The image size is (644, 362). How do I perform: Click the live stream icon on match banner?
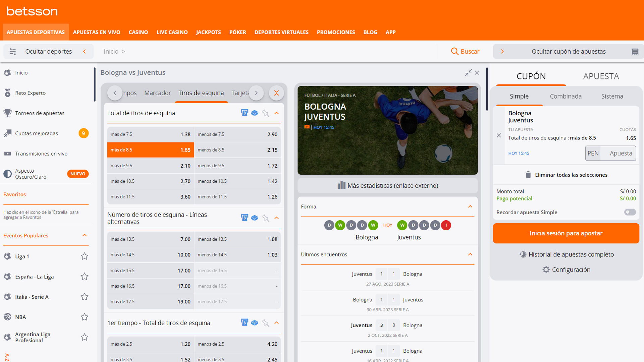tap(307, 127)
